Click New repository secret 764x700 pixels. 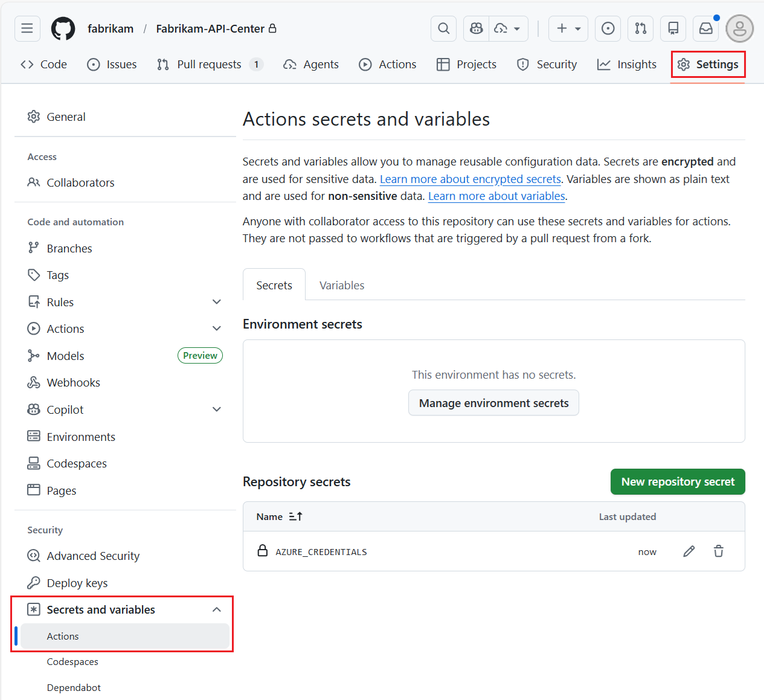point(677,481)
